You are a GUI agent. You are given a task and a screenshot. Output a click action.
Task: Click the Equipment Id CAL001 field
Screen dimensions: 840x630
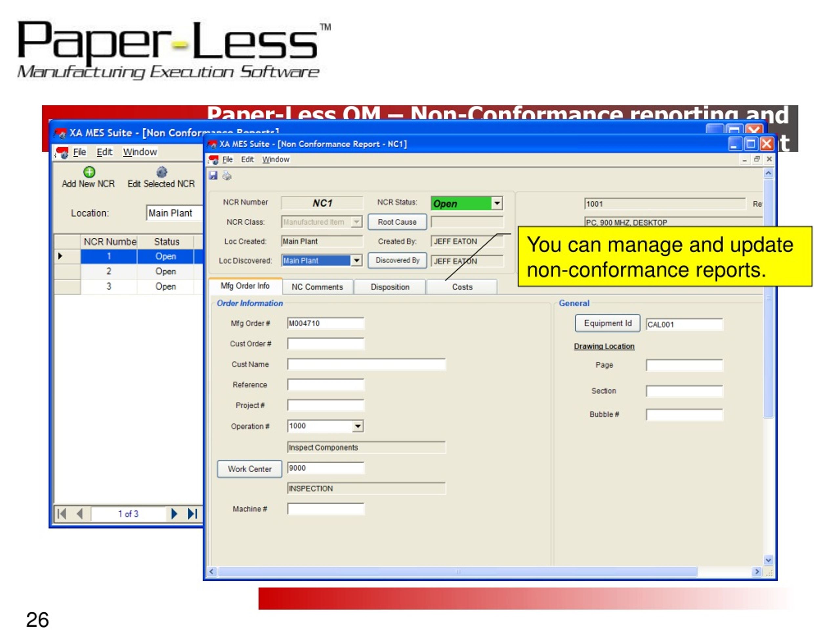click(x=684, y=324)
